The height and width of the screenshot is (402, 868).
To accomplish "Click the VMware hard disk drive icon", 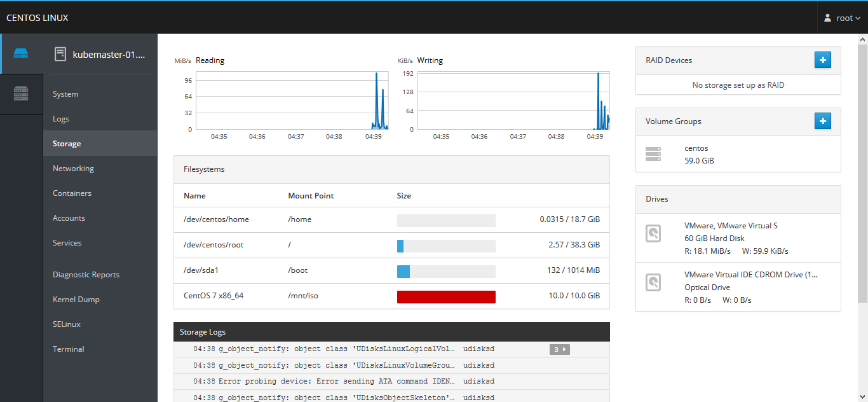I will click(653, 233).
